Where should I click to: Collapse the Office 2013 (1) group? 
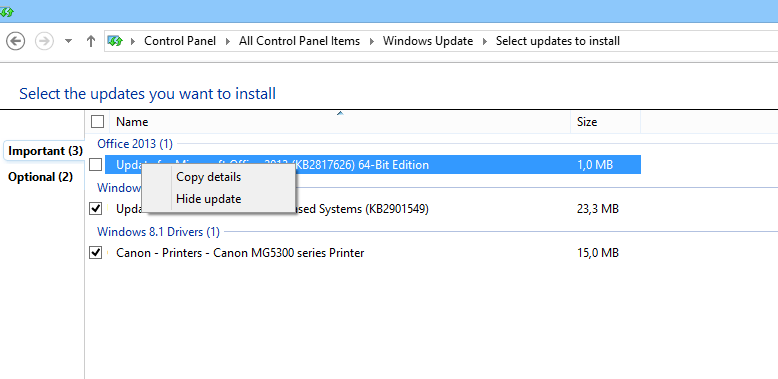[x=135, y=144]
